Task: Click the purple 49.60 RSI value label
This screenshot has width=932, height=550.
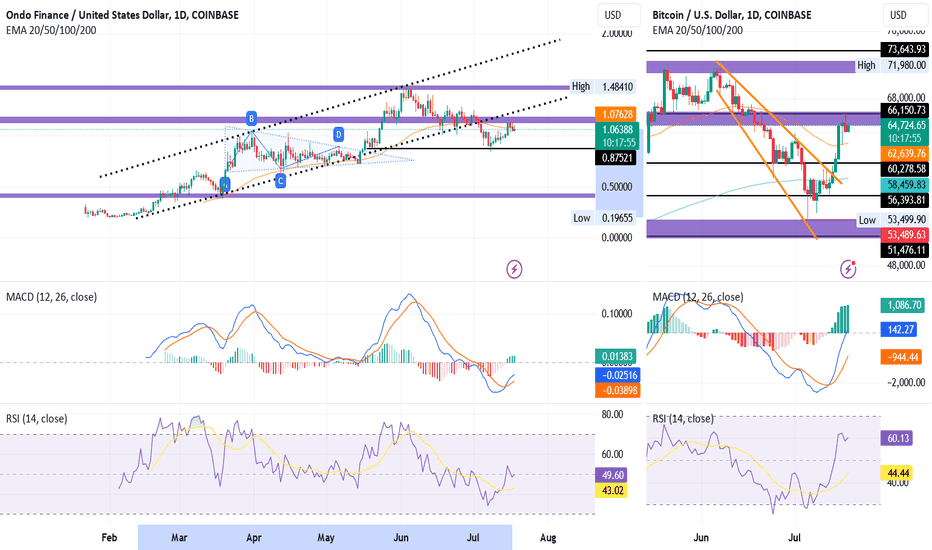Action: pos(611,474)
